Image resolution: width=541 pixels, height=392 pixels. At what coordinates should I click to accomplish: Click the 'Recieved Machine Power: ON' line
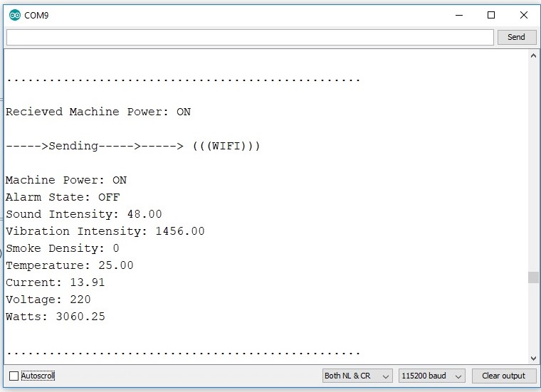tap(98, 112)
